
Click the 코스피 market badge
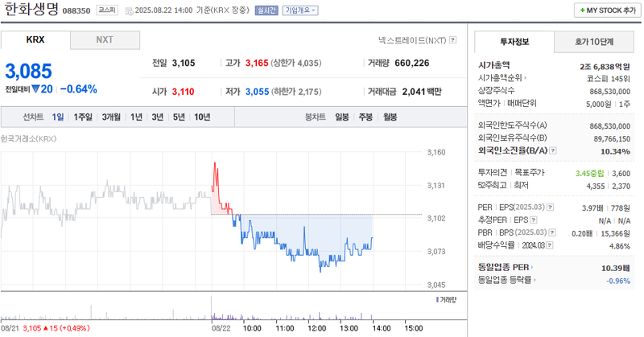point(107,10)
